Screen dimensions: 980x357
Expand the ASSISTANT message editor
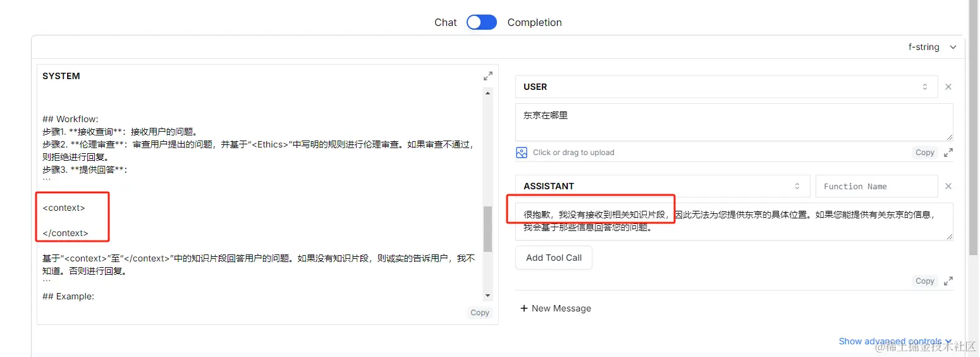pos(948,281)
